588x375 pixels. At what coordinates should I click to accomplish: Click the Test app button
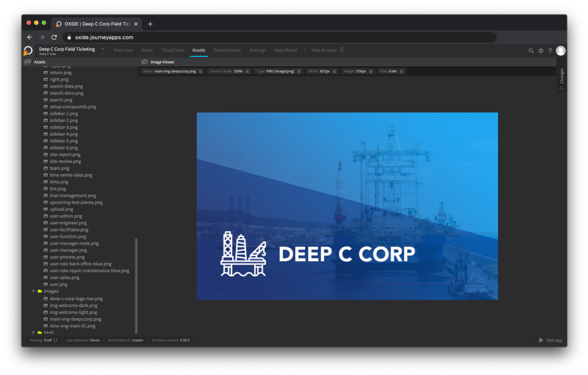(551, 340)
